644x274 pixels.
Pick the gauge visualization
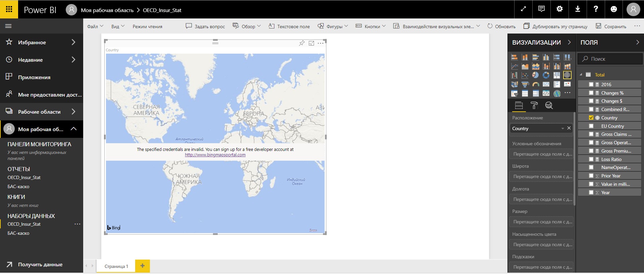(x=535, y=84)
